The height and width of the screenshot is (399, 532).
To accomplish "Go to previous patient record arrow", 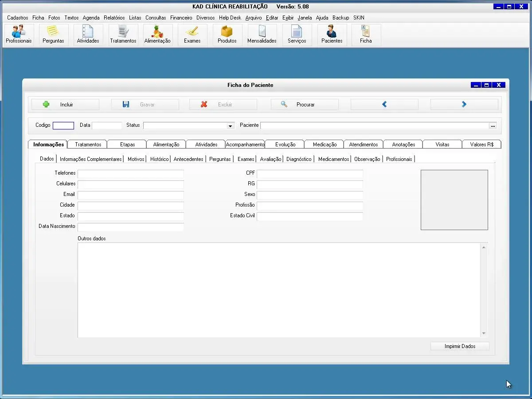I will tap(384, 105).
